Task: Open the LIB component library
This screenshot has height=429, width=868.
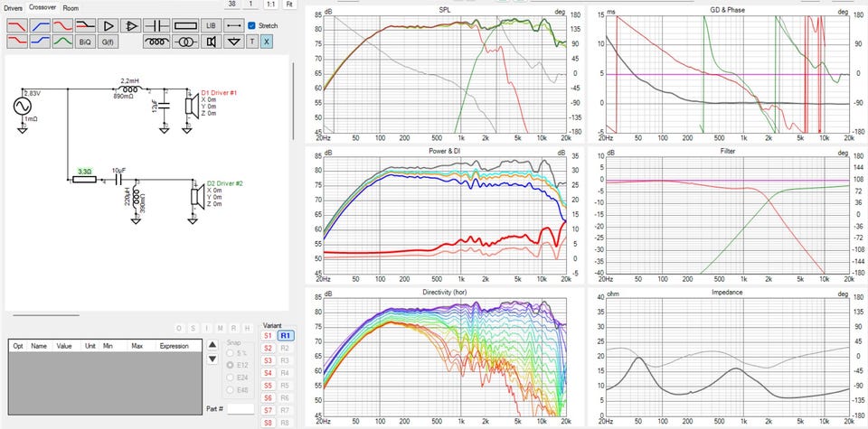Action: pyautogui.click(x=211, y=25)
